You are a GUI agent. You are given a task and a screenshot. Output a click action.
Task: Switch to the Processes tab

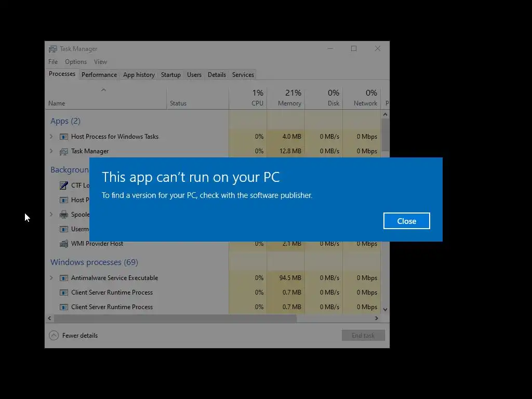pos(62,74)
